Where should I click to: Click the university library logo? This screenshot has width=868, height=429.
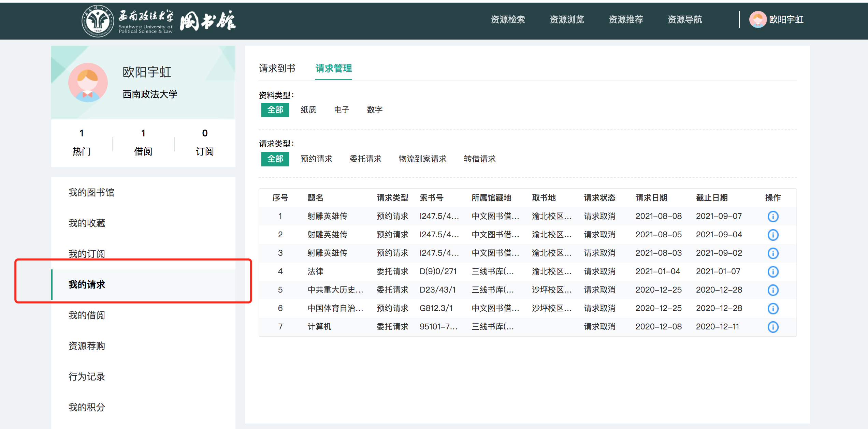(159, 21)
